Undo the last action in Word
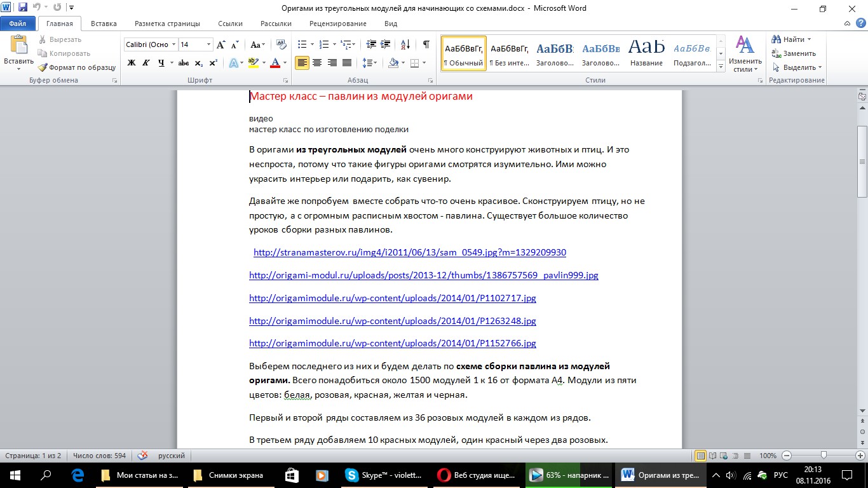This screenshot has width=868, height=488. tap(37, 8)
